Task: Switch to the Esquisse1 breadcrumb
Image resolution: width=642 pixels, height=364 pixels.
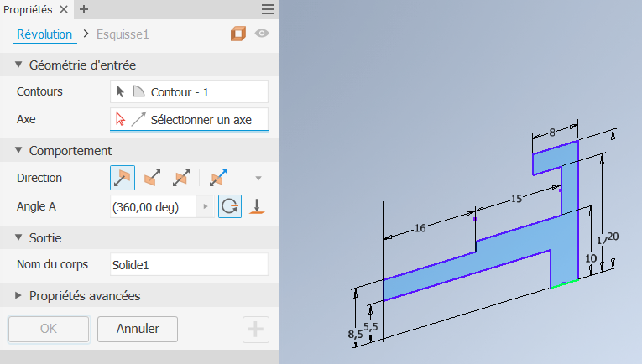Action: click(123, 34)
